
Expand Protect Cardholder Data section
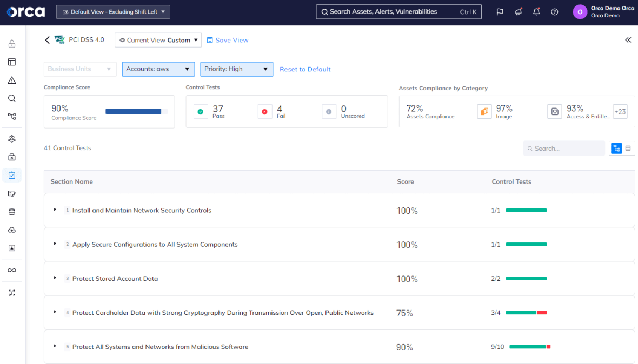55,312
